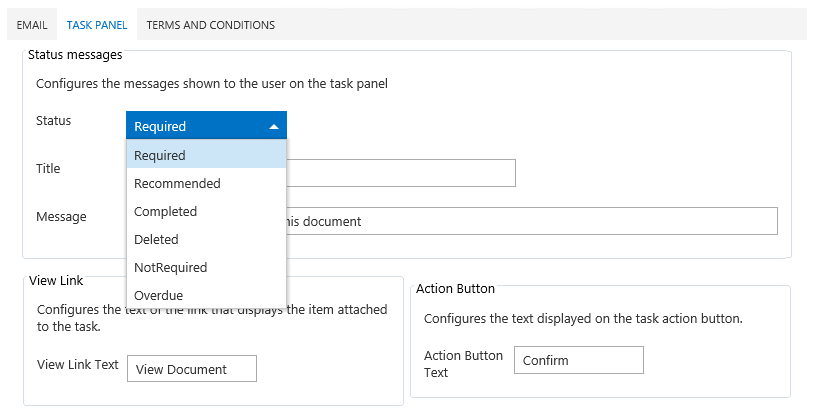Image resolution: width=815 pixels, height=420 pixels.
Task: Switch to the Email tab
Action: [32, 24]
